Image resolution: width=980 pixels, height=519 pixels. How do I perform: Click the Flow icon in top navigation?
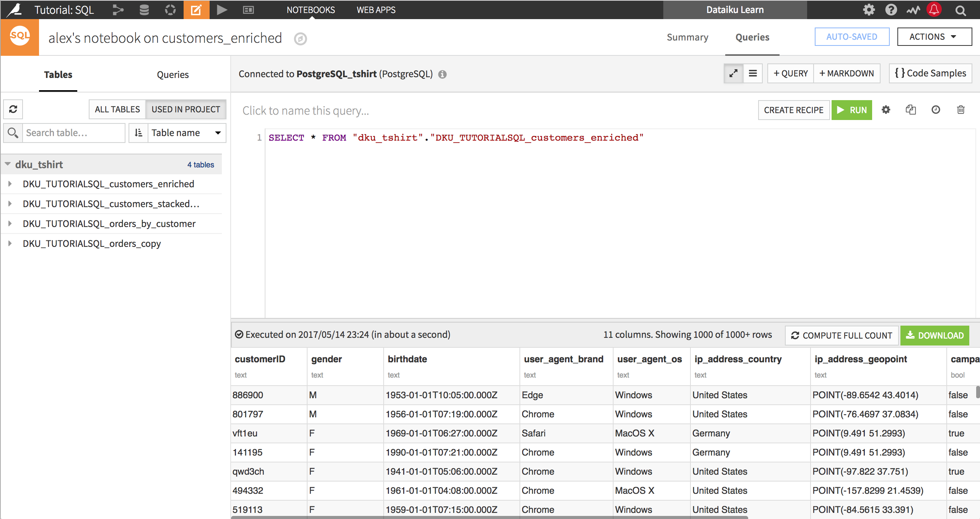coord(118,10)
